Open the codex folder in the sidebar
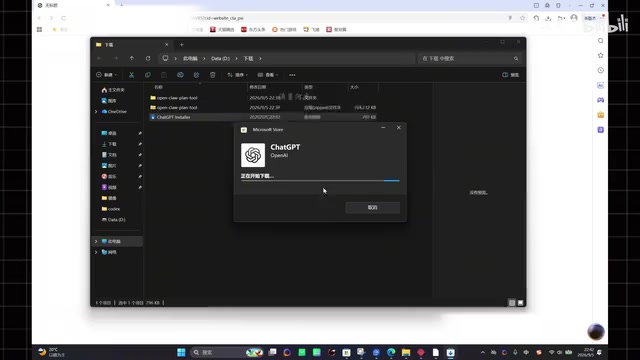640x360 pixels. [111, 209]
